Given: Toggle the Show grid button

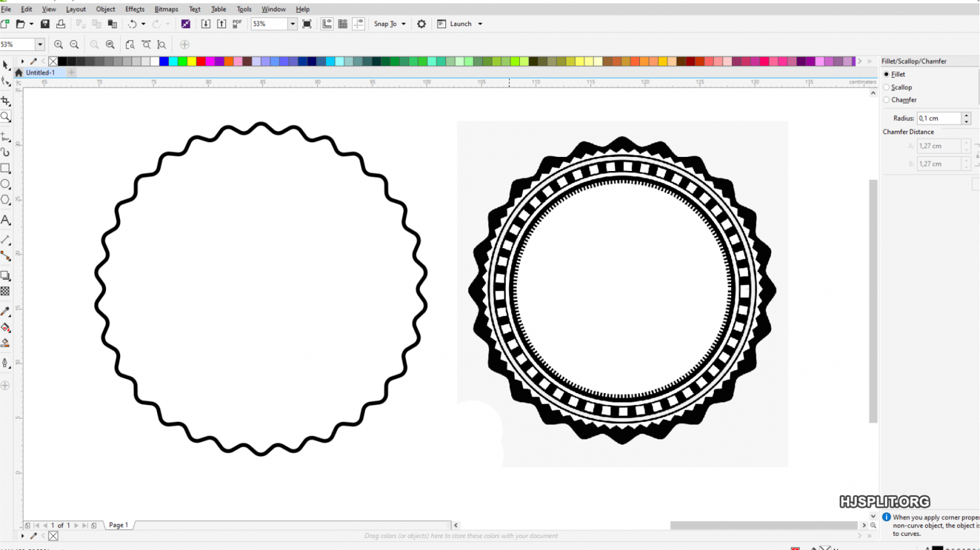Looking at the screenshot, I should pos(343,24).
